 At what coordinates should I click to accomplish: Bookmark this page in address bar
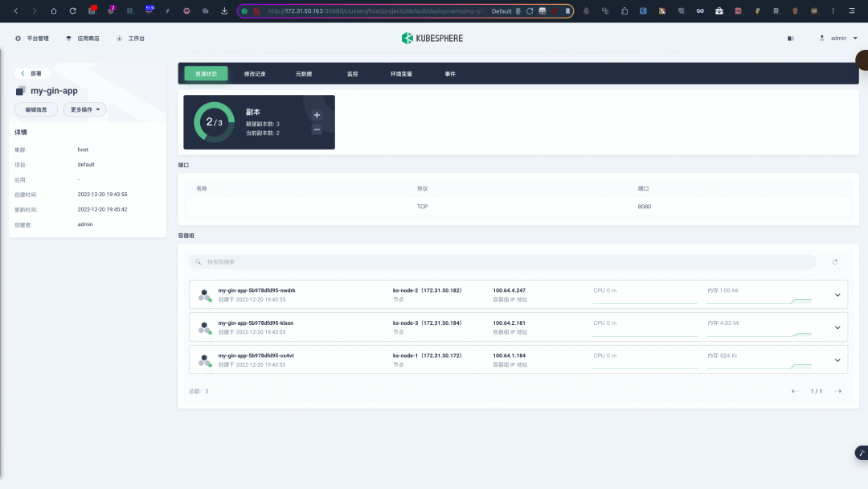[567, 11]
